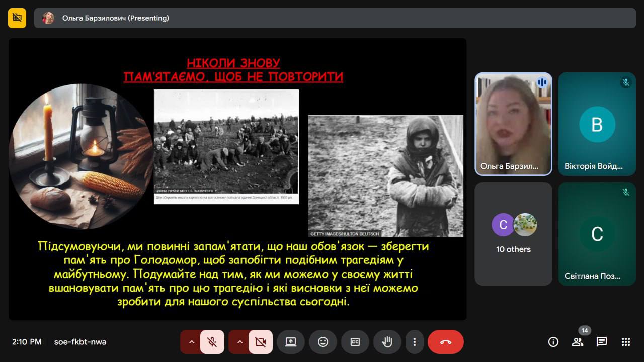Open the emoji reactions button
Viewport: 644px width, 362px height.
point(323,342)
